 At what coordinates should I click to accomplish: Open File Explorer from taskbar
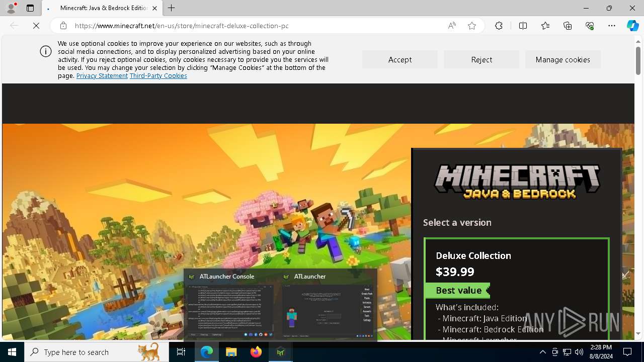[231, 352]
